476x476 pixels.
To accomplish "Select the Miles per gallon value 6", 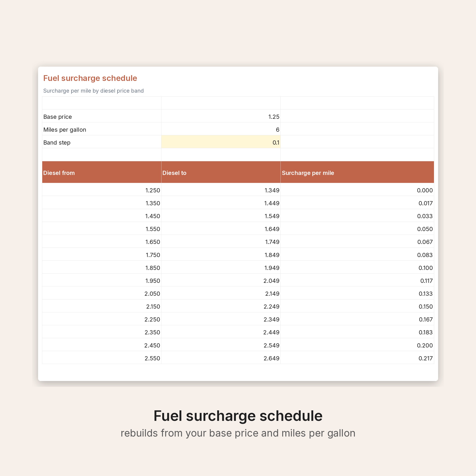I will click(221, 129).
